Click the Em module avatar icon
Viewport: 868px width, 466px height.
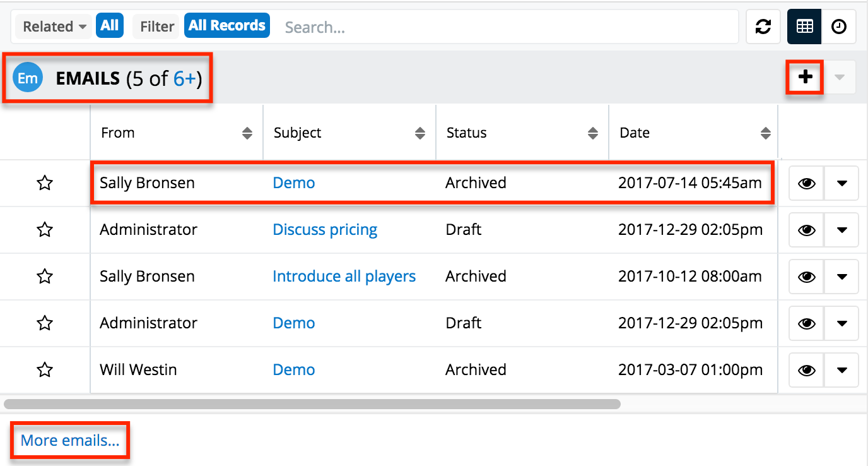click(x=27, y=78)
